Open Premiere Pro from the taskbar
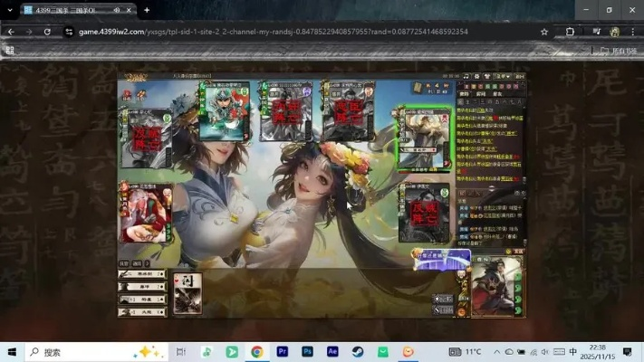Screen dimensions: 644x362 283,352
